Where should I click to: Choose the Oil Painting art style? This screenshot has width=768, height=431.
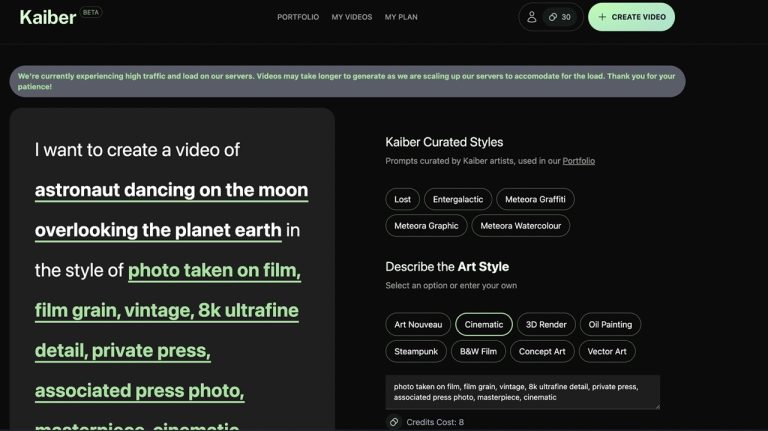click(x=610, y=324)
